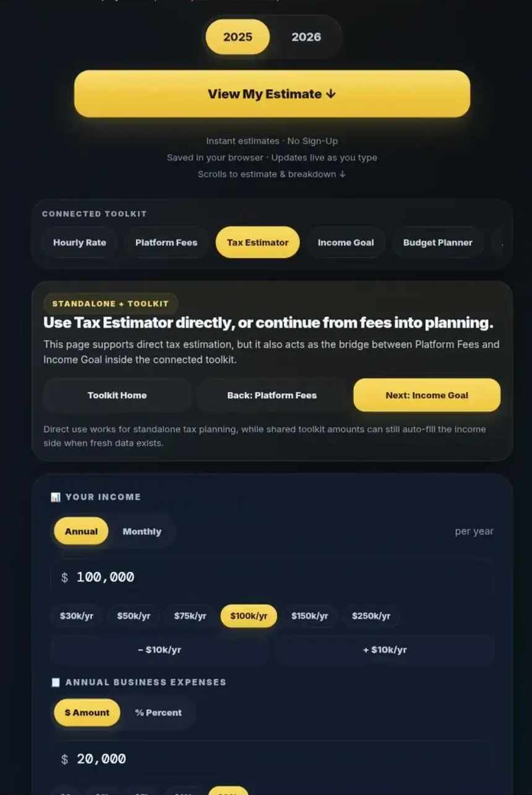Screen dimensions: 532x795
Task: Choose the $75k/yr income preset
Action: click(x=190, y=616)
